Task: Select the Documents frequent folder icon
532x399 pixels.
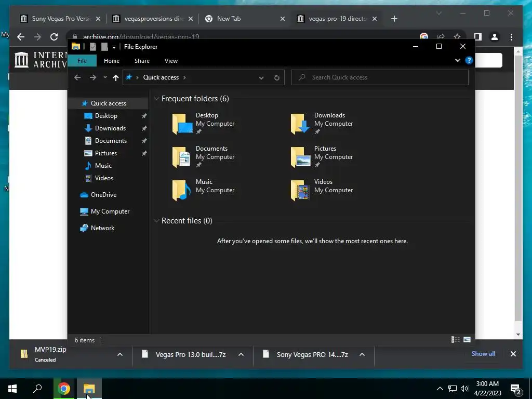Action: point(182,157)
